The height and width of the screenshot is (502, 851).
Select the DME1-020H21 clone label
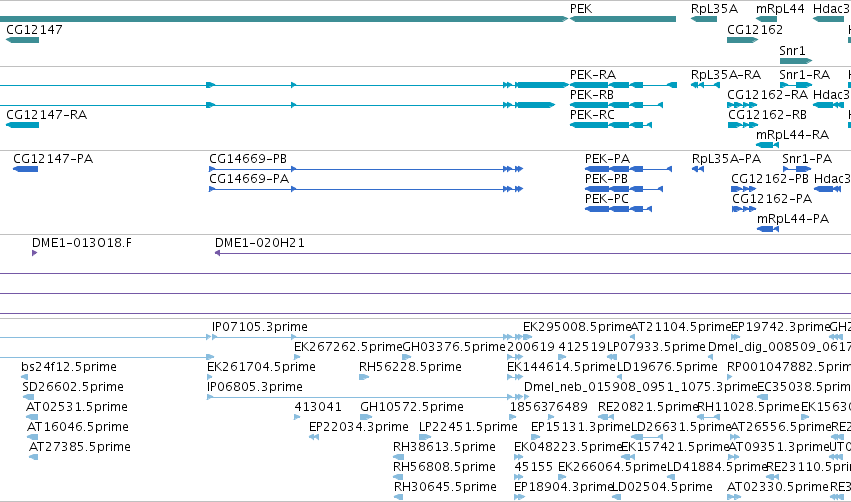pyautogui.click(x=260, y=243)
